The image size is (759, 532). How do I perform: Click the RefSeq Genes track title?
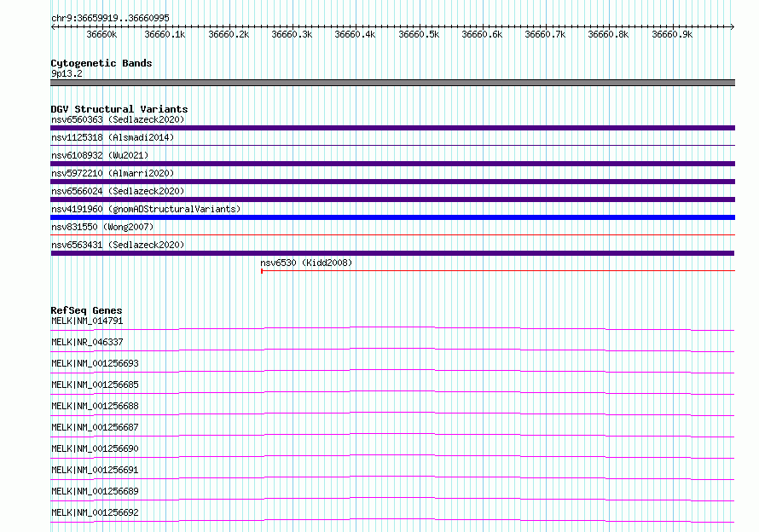coord(86,310)
